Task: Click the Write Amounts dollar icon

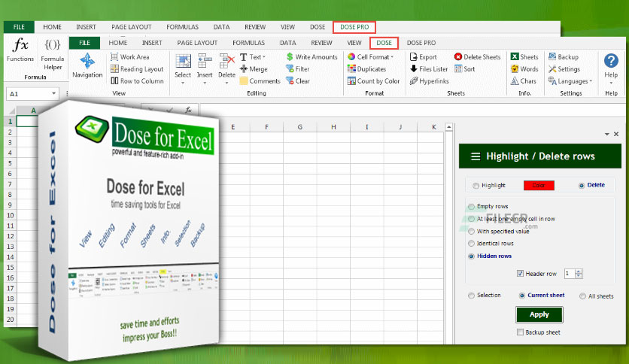Action: [x=290, y=57]
